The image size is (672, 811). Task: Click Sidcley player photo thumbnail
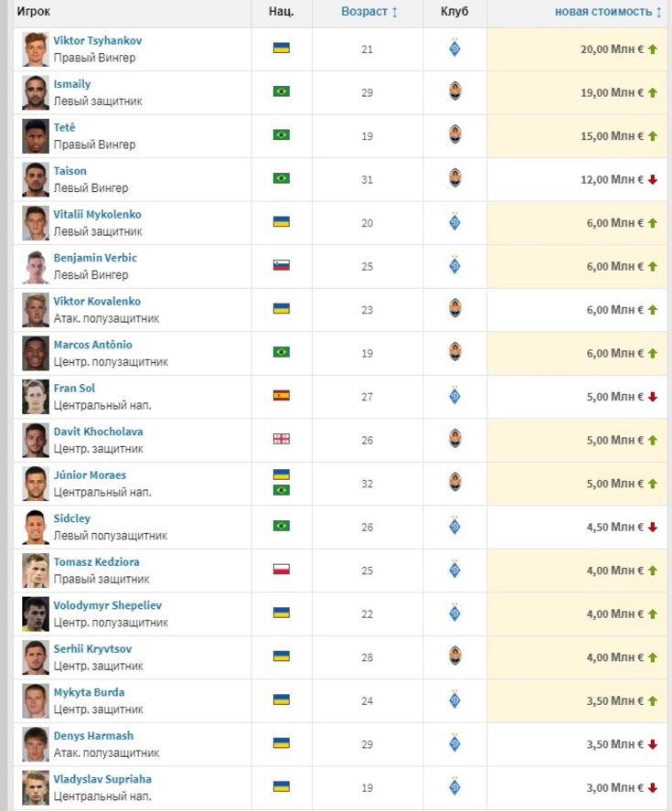coord(36,527)
